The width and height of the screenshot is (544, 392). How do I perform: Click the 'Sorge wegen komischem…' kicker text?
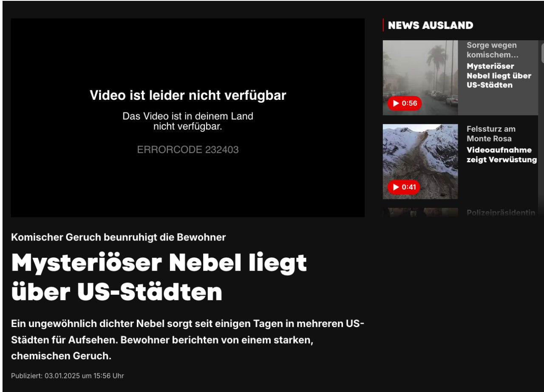coord(492,50)
